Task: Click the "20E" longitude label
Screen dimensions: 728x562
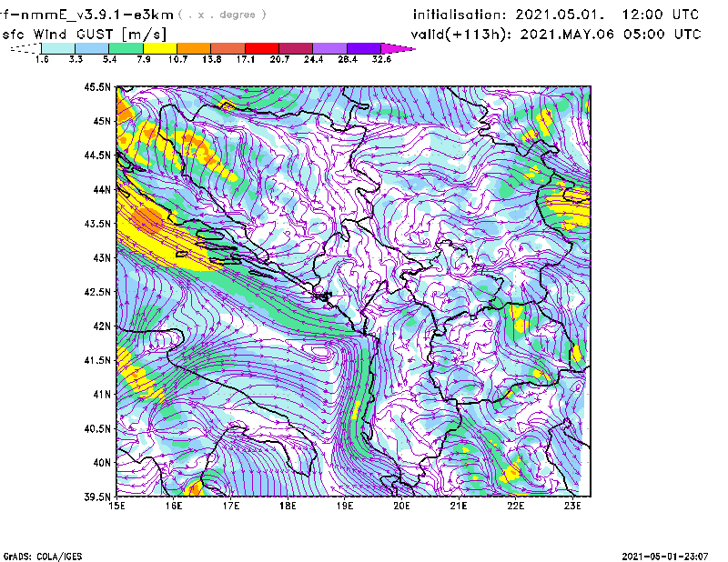Action: point(401,506)
